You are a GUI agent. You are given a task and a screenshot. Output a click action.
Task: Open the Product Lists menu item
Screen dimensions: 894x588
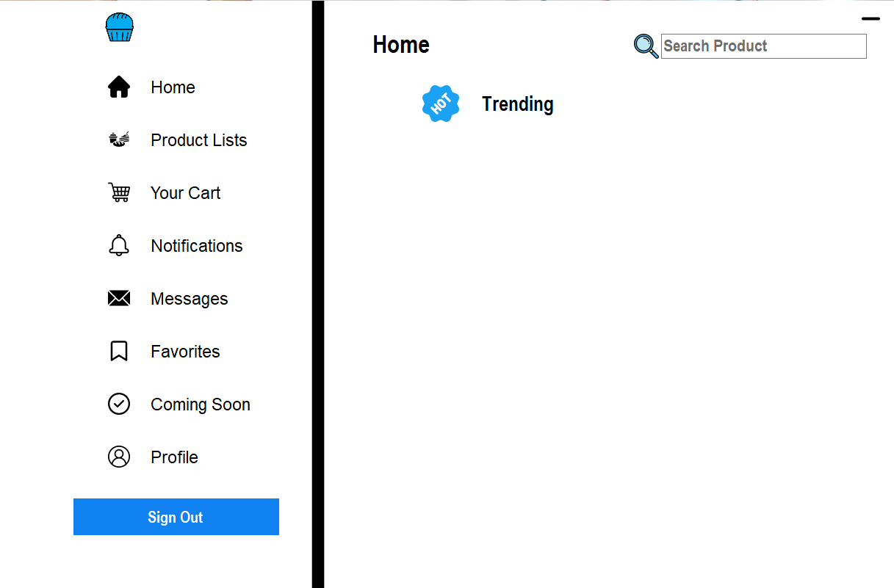[198, 140]
